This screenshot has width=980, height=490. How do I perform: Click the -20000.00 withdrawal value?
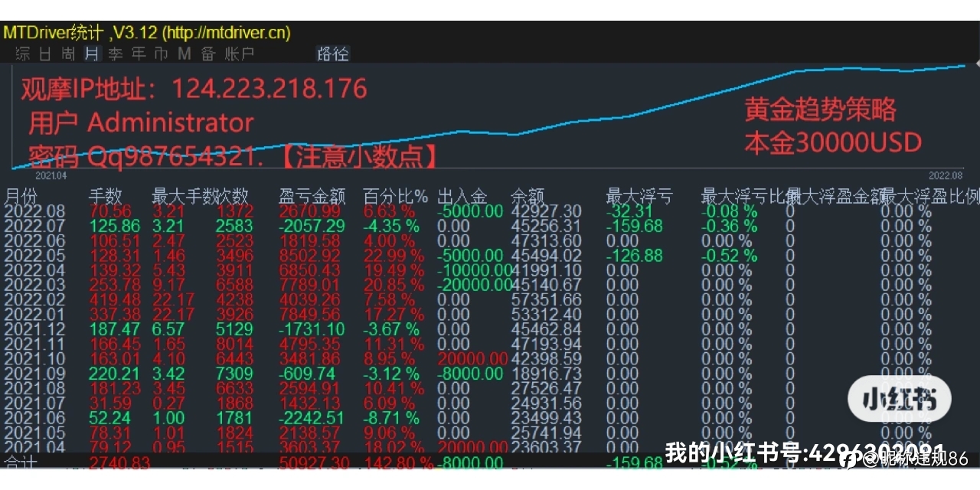point(474,285)
